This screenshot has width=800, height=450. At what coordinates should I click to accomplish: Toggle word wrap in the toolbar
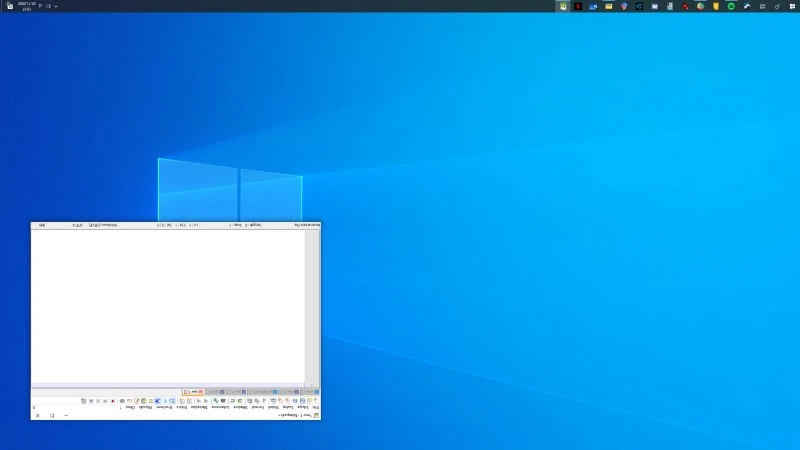coord(172,400)
